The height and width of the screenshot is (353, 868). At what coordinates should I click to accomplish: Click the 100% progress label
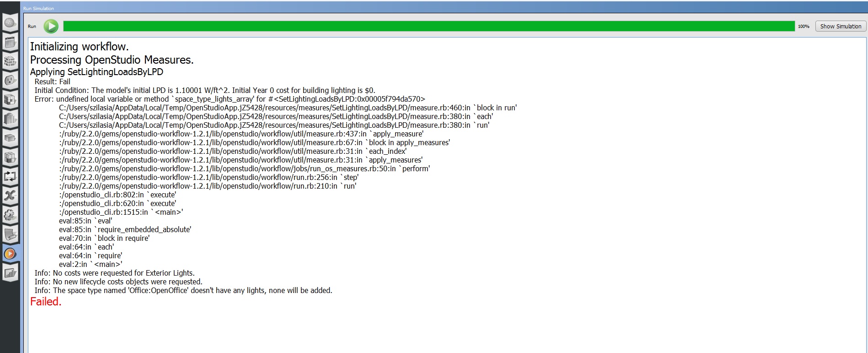coord(804,27)
